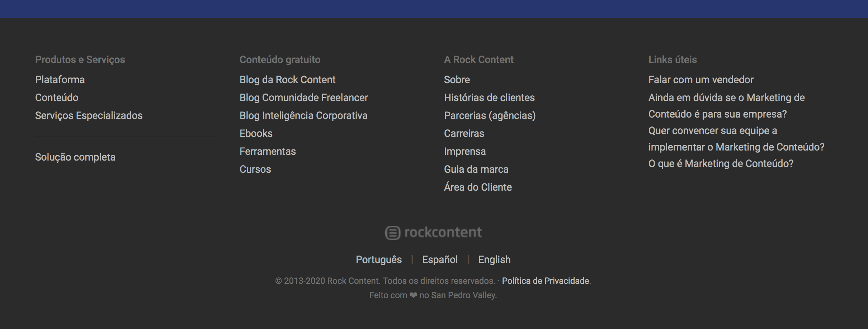868x329 pixels.
Task: Click the rockcontent logo icon
Action: 392,233
